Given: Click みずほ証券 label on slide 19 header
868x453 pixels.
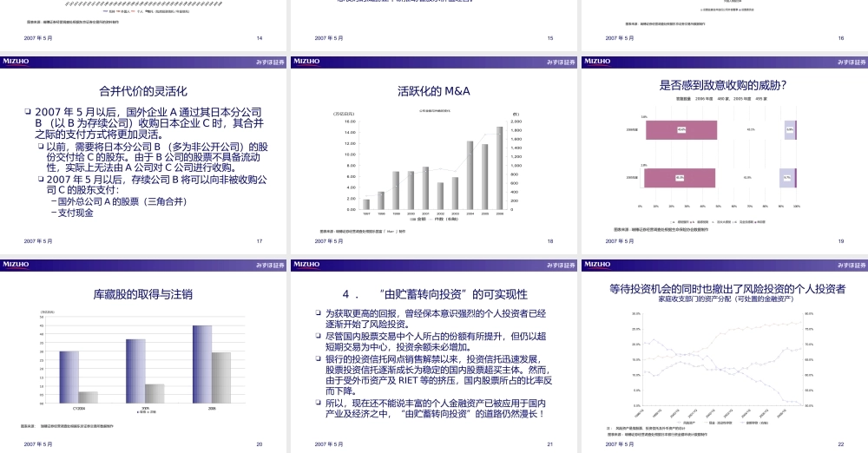Looking at the screenshot, I should coord(852,62).
